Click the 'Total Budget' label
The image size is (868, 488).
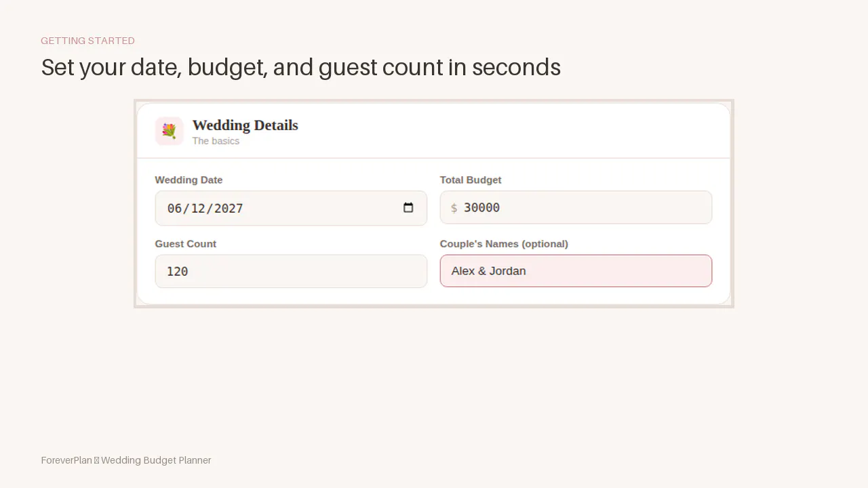click(471, 180)
